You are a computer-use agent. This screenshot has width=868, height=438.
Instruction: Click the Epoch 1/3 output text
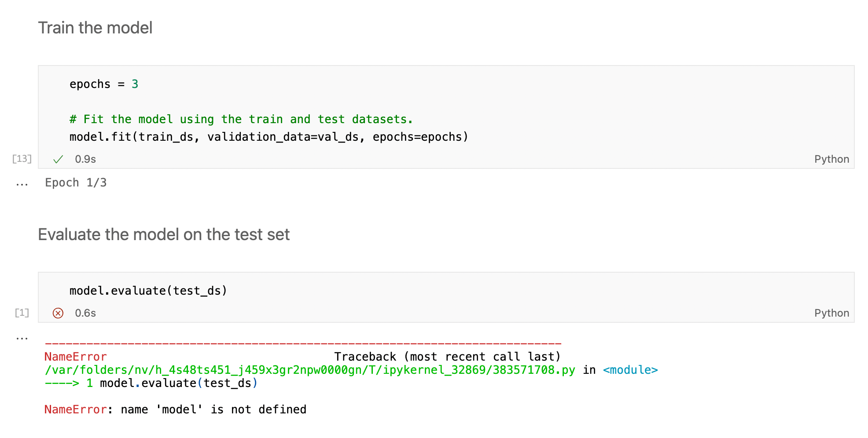76,182
